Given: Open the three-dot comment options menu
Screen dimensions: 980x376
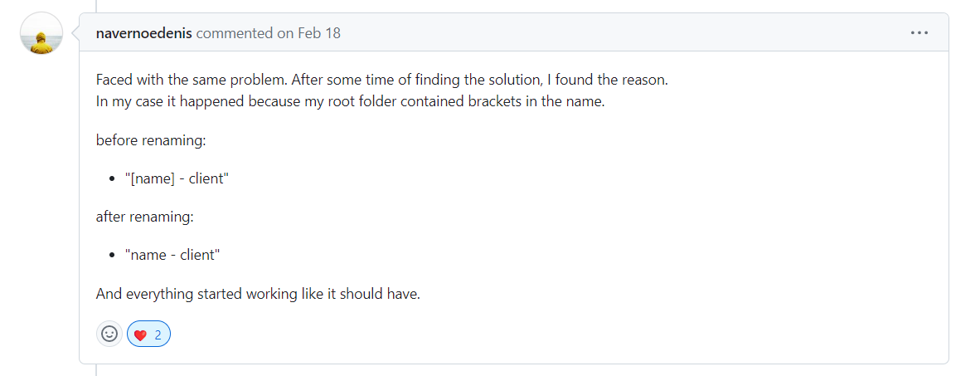Looking at the screenshot, I should tap(919, 32).
